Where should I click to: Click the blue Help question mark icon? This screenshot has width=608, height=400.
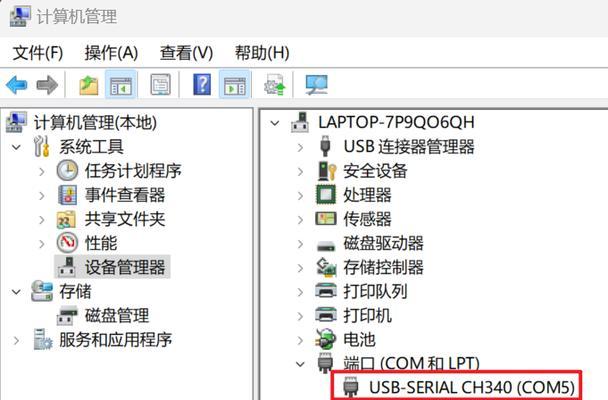click(202, 84)
